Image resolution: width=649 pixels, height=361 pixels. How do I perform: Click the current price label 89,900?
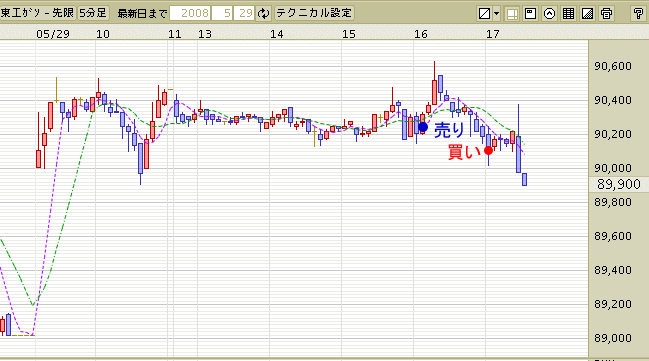(618, 184)
